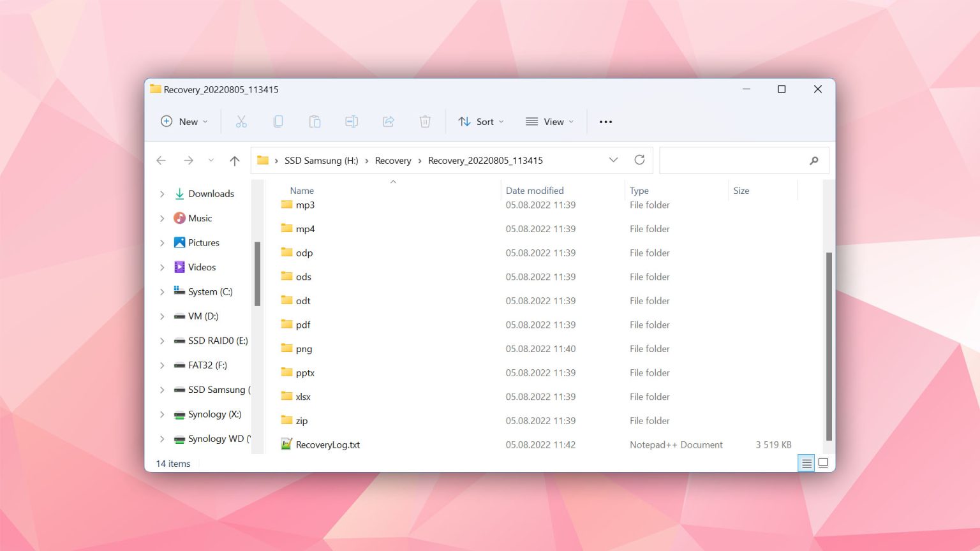Expand Downloads in the sidebar
980x551 pixels.
point(161,193)
